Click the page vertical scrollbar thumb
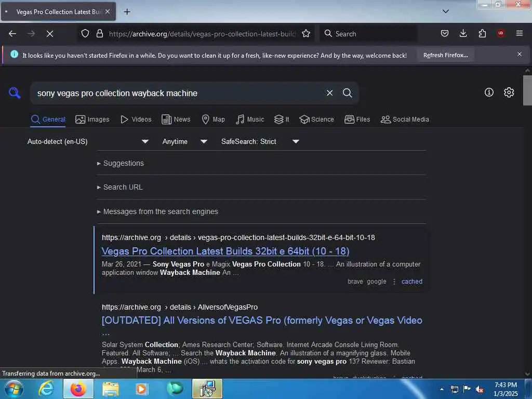Screen dimensions: 532x399 [527, 90]
